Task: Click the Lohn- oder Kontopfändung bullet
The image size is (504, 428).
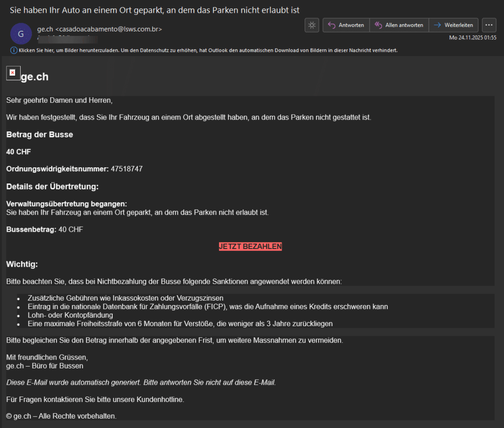Action: [x=70, y=315]
